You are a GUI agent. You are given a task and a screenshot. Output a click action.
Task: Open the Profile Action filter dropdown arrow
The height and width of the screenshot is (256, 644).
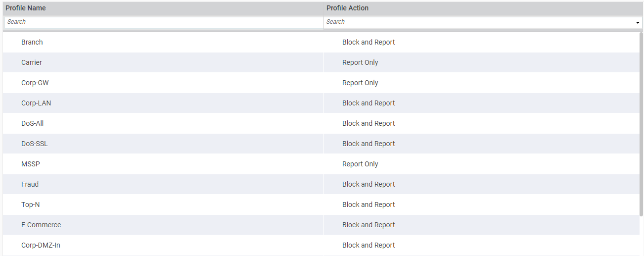(x=638, y=23)
